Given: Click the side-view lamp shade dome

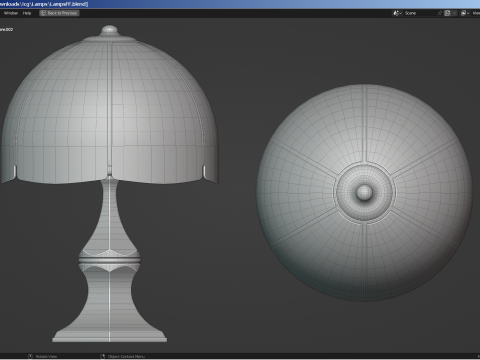Looking at the screenshot, I should click(x=110, y=110).
